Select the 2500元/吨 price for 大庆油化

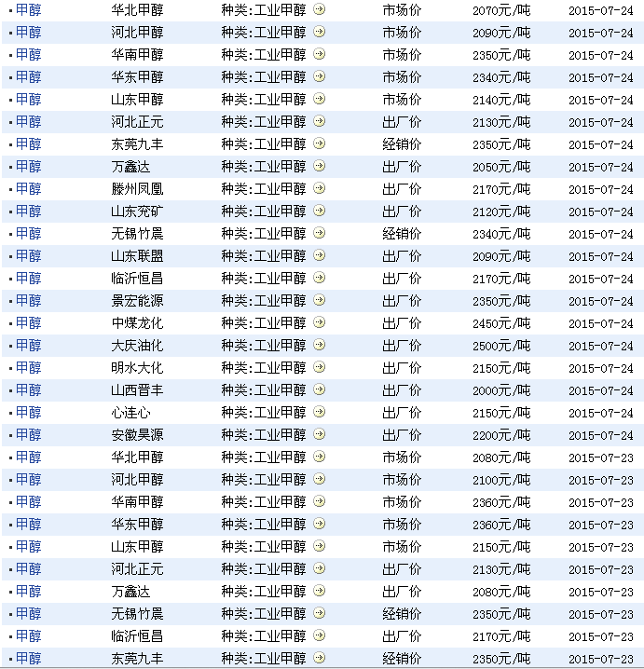point(501,345)
